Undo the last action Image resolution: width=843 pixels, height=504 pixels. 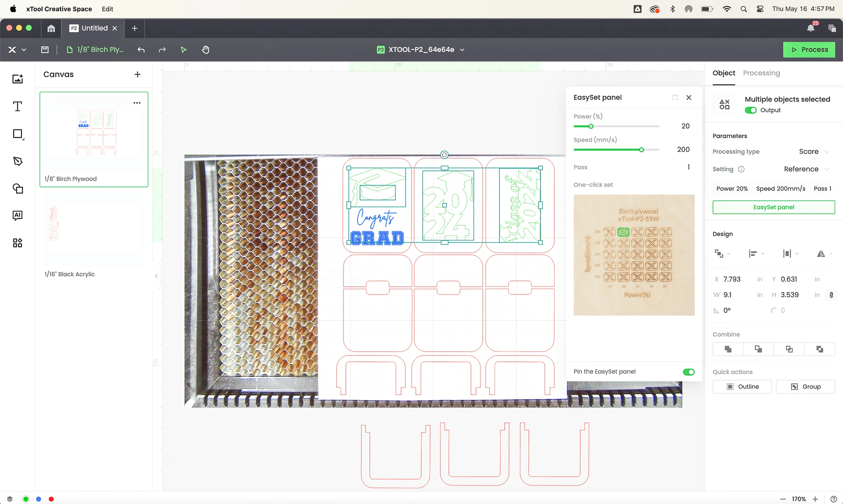tap(141, 50)
